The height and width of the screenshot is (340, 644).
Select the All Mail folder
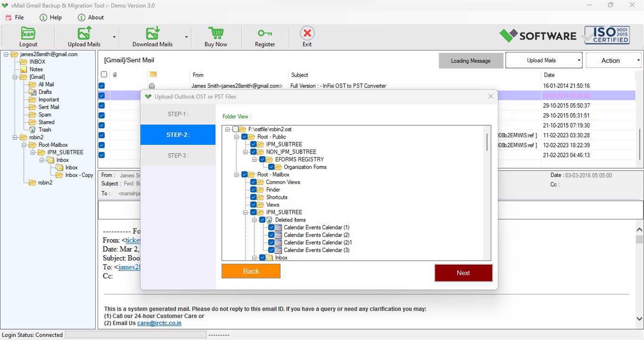click(x=46, y=84)
